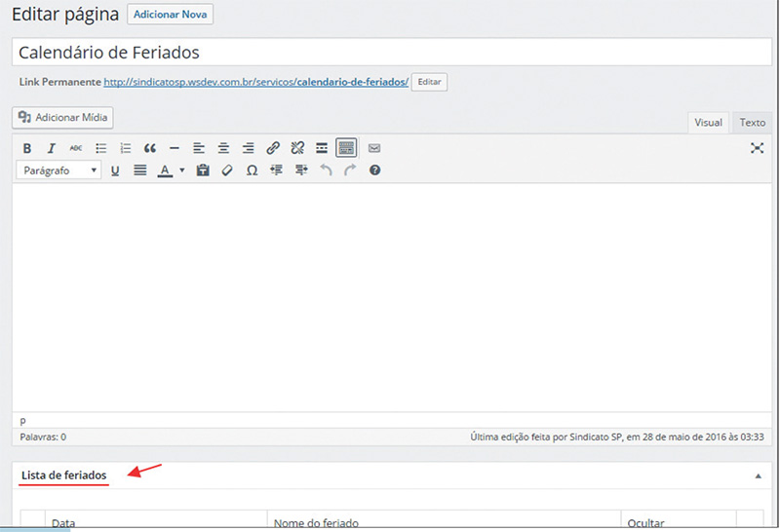
Task: Click the Adicionar Nova button
Action: coord(170,15)
